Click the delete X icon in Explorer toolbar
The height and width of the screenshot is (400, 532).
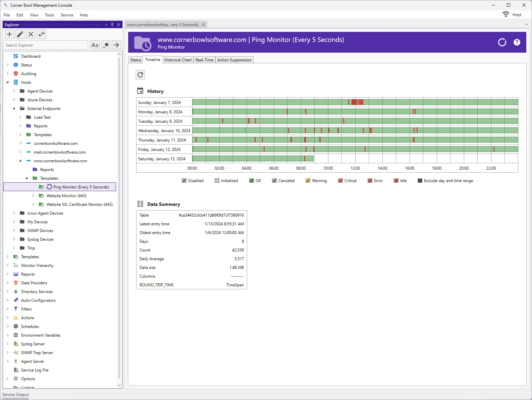coord(31,34)
